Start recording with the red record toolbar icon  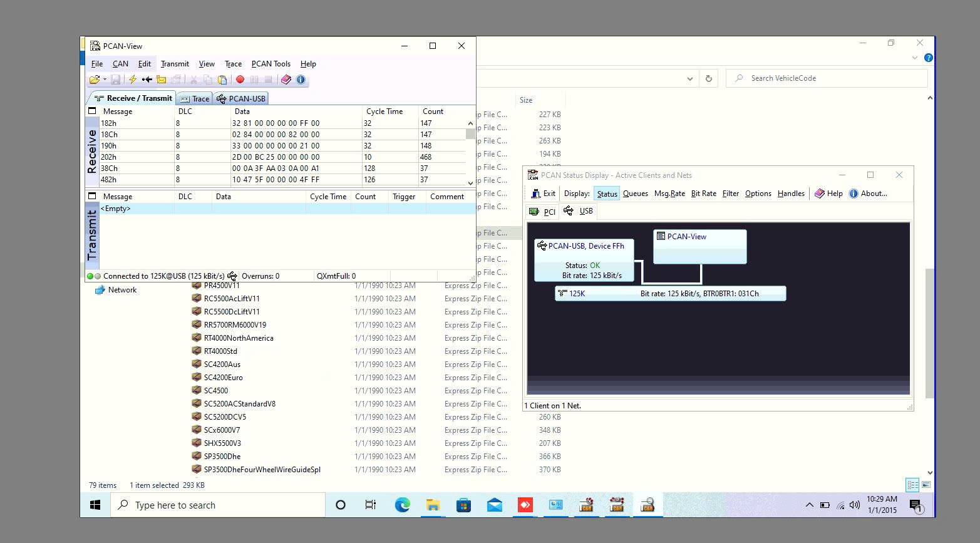point(240,80)
